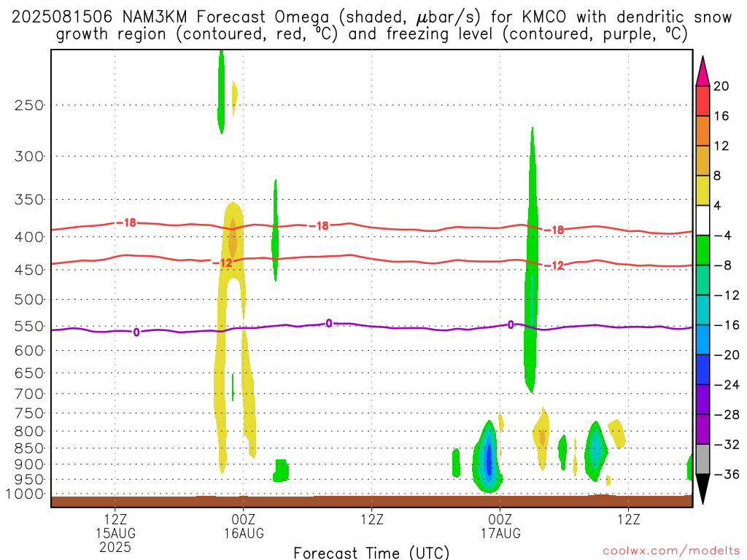Viewport: 747px width, 560px height.
Task: Click the 900 pressure level label
Action: (x=29, y=464)
